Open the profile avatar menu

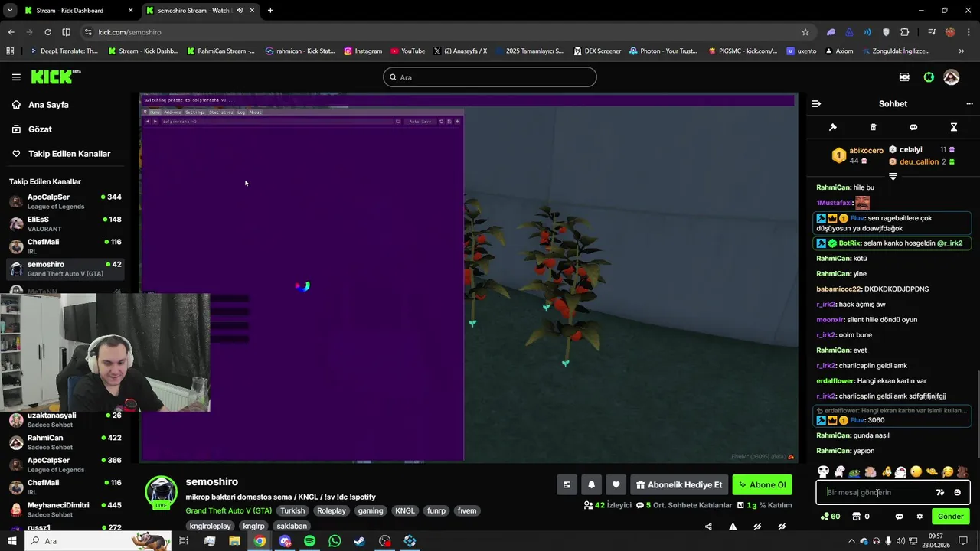952,77
